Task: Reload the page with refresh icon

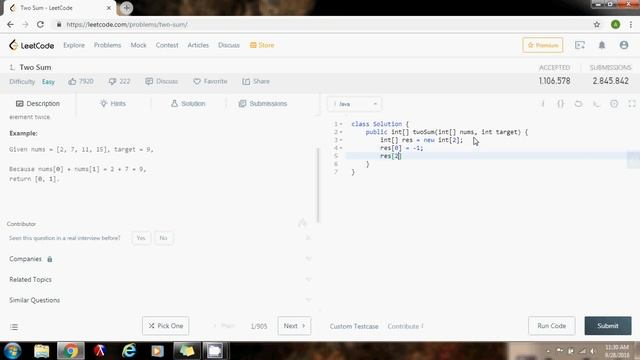Action: [x=40, y=24]
